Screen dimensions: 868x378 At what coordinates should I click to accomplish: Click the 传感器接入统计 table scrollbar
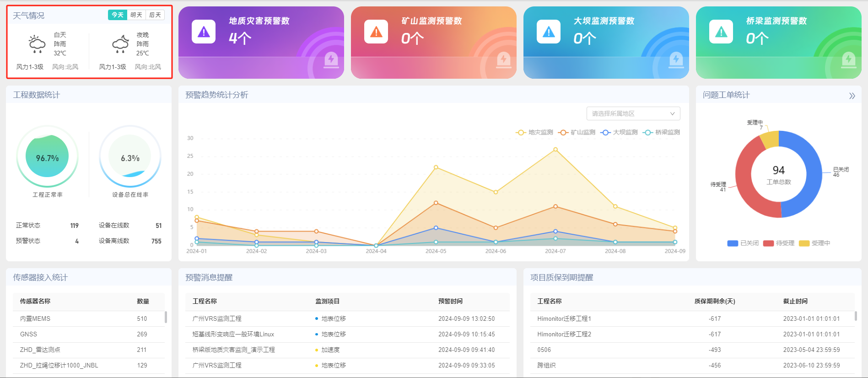tap(166, 317)
